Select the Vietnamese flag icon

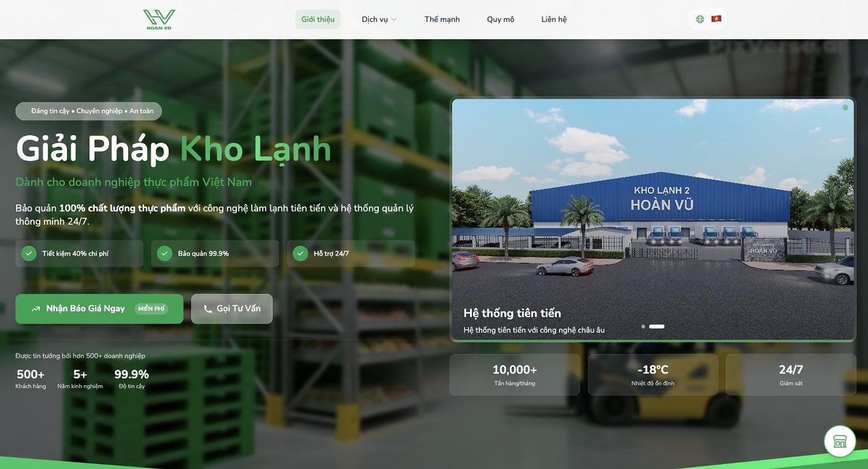click(x=716, y=19)
